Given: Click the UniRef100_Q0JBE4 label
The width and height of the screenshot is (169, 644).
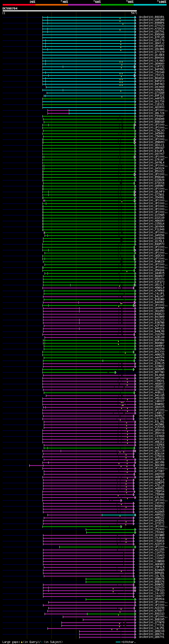Looking at the screenshot, I should tap(152, 55).
